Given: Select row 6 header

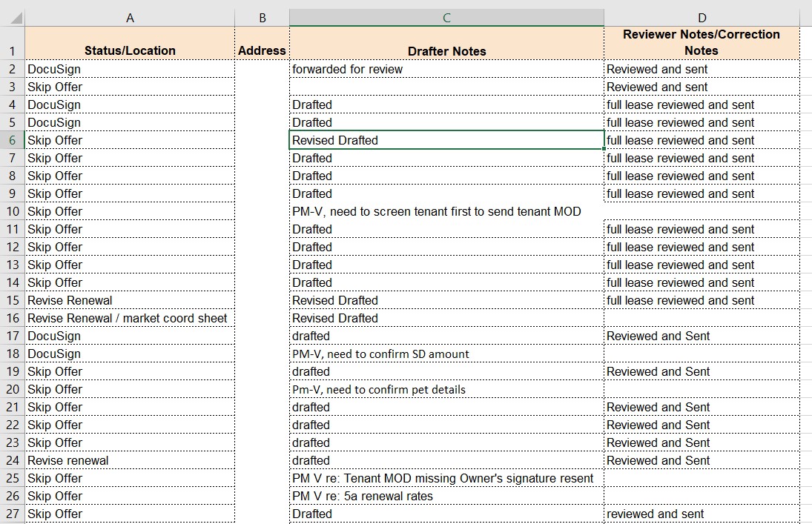Looking at the screenshot, I should coord(13,140).
